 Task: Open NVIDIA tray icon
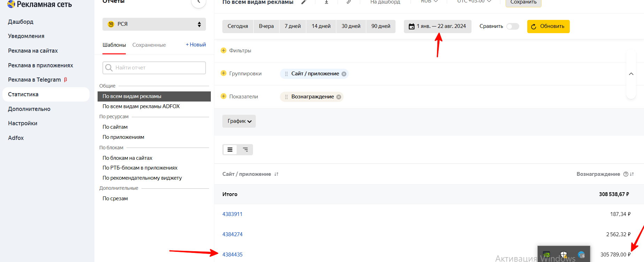546,255
